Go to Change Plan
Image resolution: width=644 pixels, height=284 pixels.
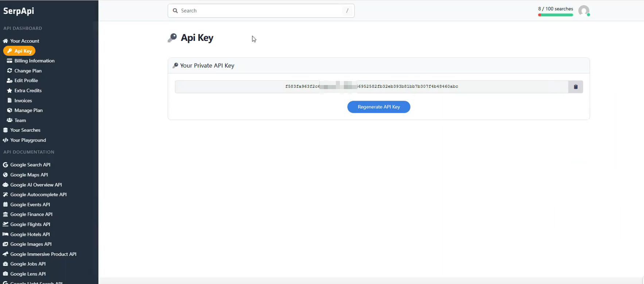(x=28, y=71)
